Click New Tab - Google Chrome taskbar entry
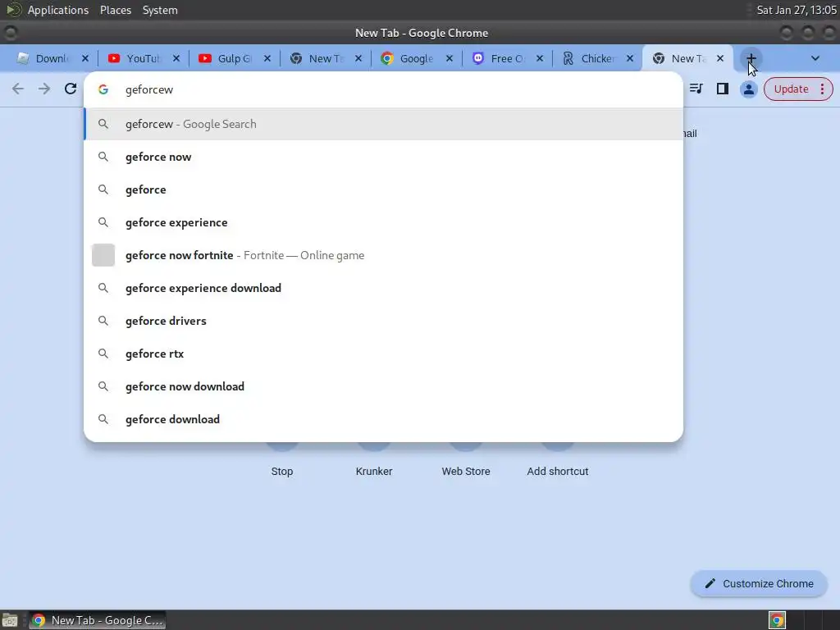840x630 pixels. [x=97, y=620]
